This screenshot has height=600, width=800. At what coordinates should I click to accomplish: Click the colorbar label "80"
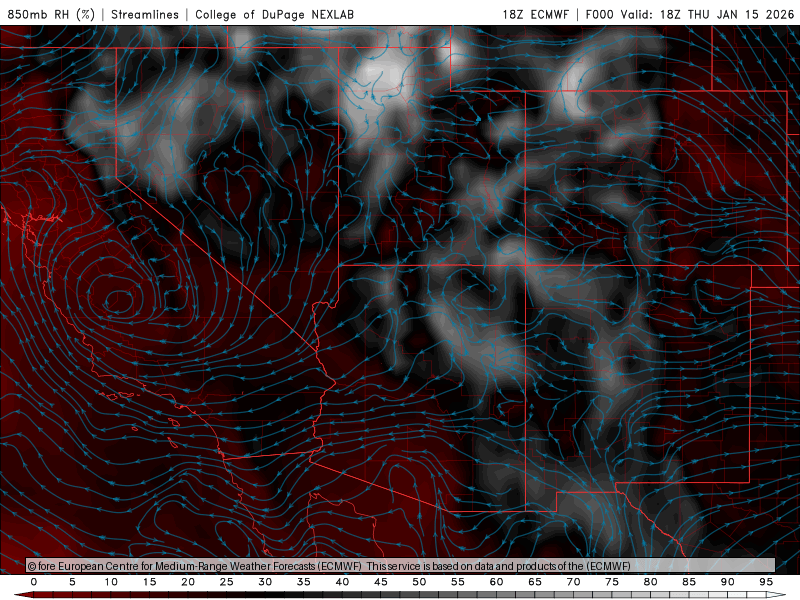tap(651, 582)
